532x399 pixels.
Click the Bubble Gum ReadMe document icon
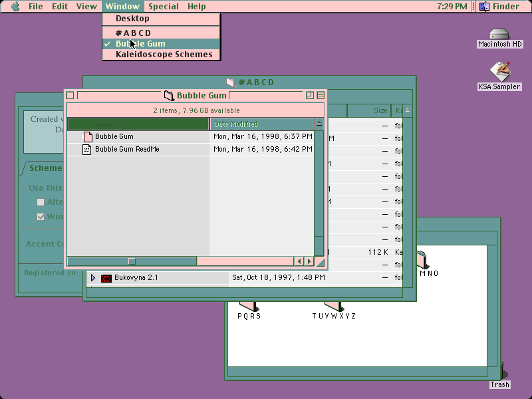[87, 149]
